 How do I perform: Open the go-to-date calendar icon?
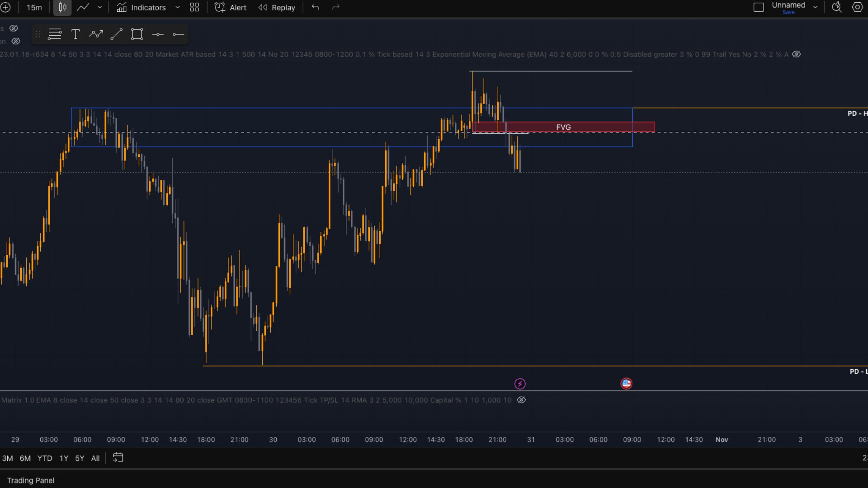point(118,458)
